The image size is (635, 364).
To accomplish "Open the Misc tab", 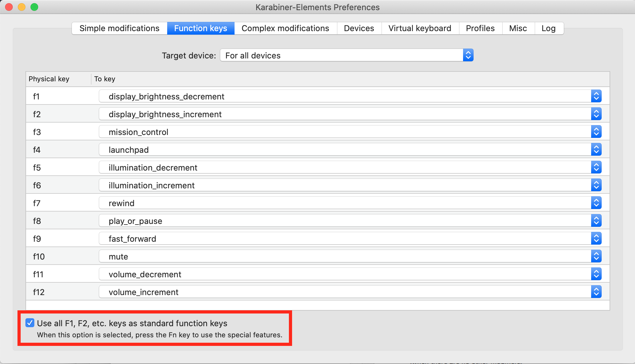I will [518, 28].
